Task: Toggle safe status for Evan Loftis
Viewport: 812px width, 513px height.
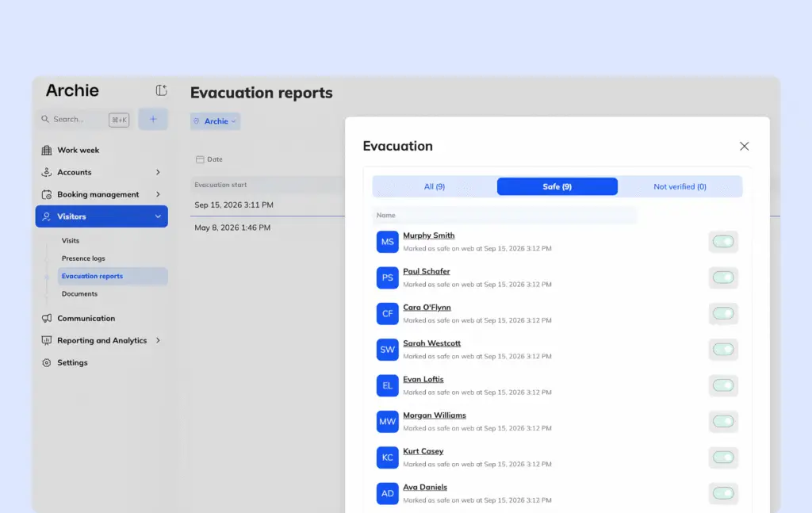Action: pyautogui.click(x=723, y=385)
